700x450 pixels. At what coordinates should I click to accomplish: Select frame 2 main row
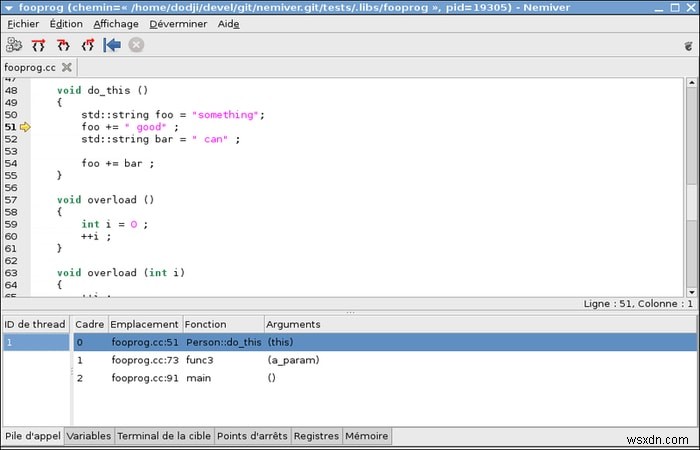coord(385,378)
